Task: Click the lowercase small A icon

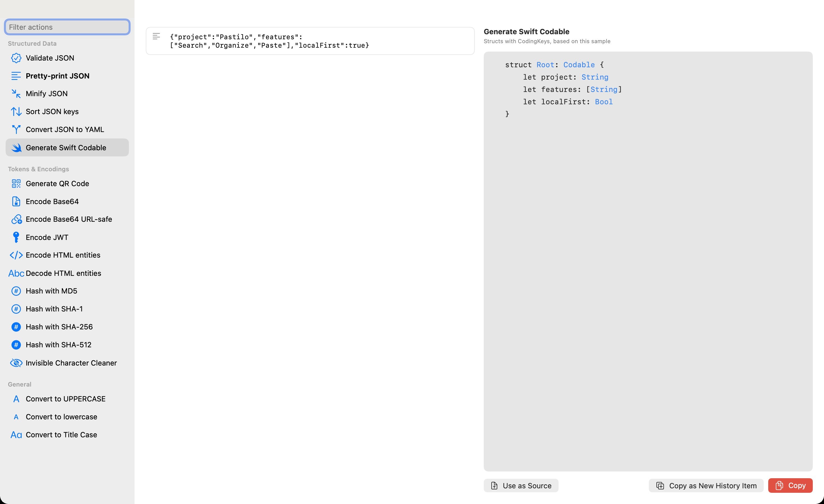Action: [x=16, y=417]
